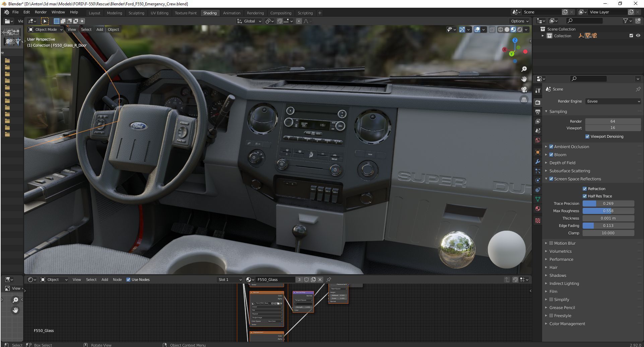Open the Particles properties tab
Viewport: 644px width, 347px height.
(x=538, y=171)
